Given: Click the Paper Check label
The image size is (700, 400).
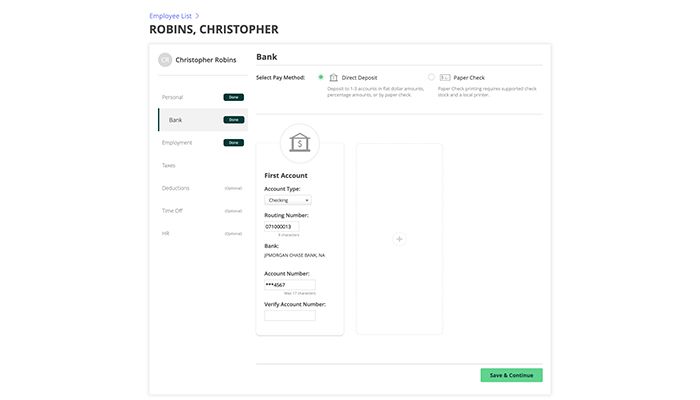Looking at the screenshot, I should (469, 78).
